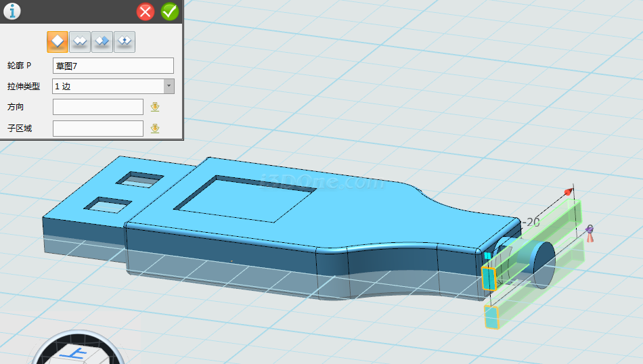643x364 pixels.
Task: Click the red extrude distance arrow handle
Action: (569, 192)
